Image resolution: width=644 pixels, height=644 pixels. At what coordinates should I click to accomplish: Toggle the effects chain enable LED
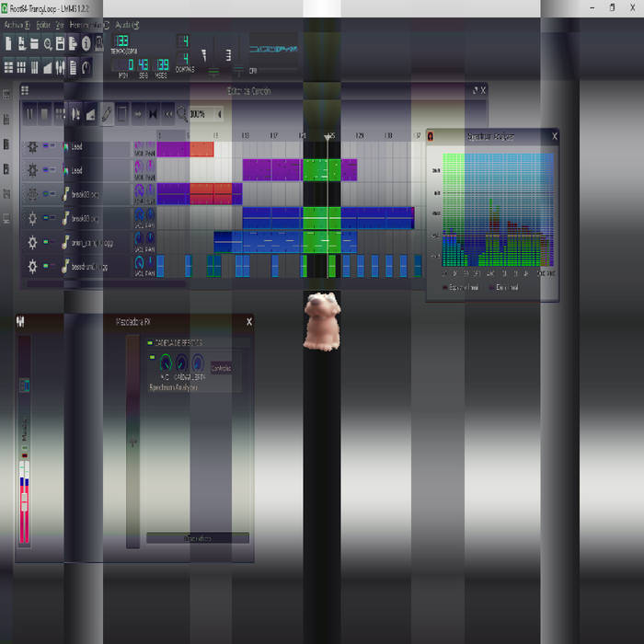click(149, 342)
